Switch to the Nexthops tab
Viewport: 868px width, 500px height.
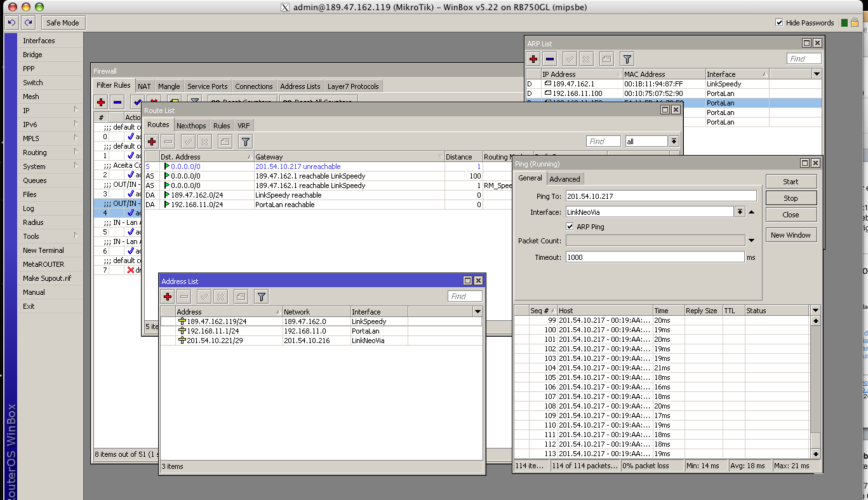tap(191, 125)
